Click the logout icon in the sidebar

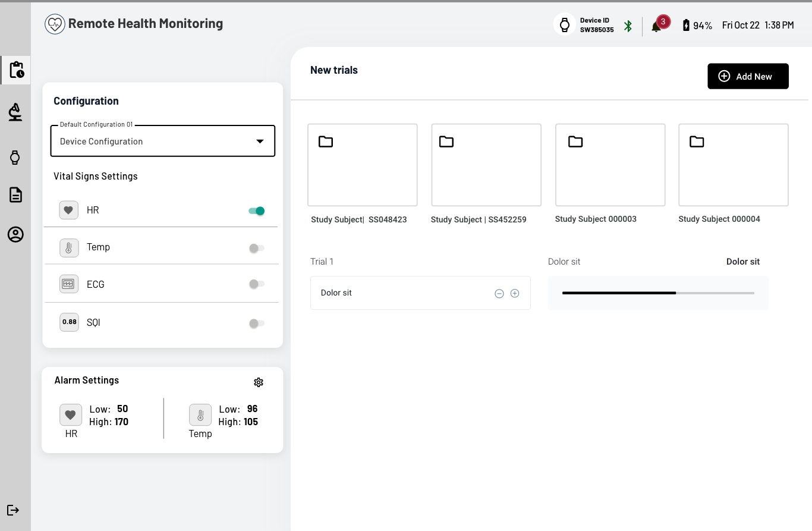point(13,510)
